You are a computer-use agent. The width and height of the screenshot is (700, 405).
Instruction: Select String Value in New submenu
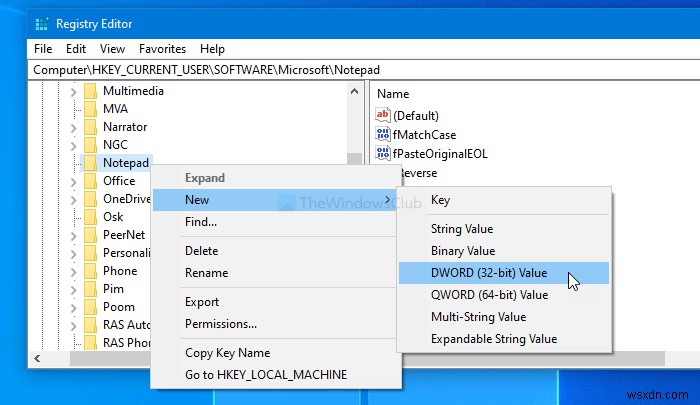[504, 229]
